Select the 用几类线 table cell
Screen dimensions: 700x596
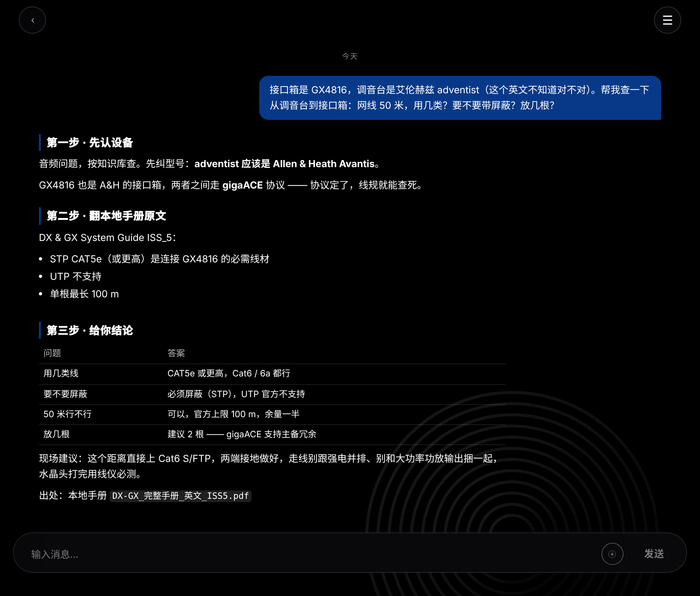[x=61, y=373]
